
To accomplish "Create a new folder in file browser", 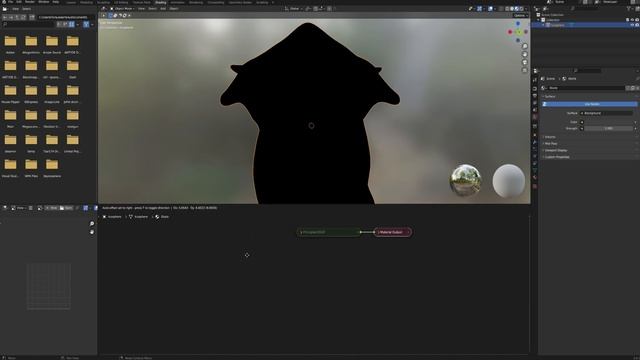I will click(x=32, y=17).
